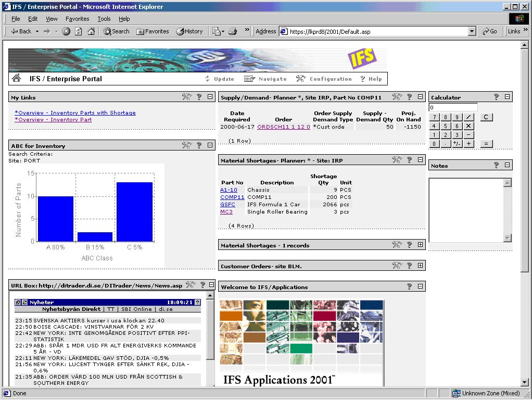Screen dimensions: 532x400
Task: Open help for URL Box portlet
Action: pyautogui.click(x=202, y=285)
